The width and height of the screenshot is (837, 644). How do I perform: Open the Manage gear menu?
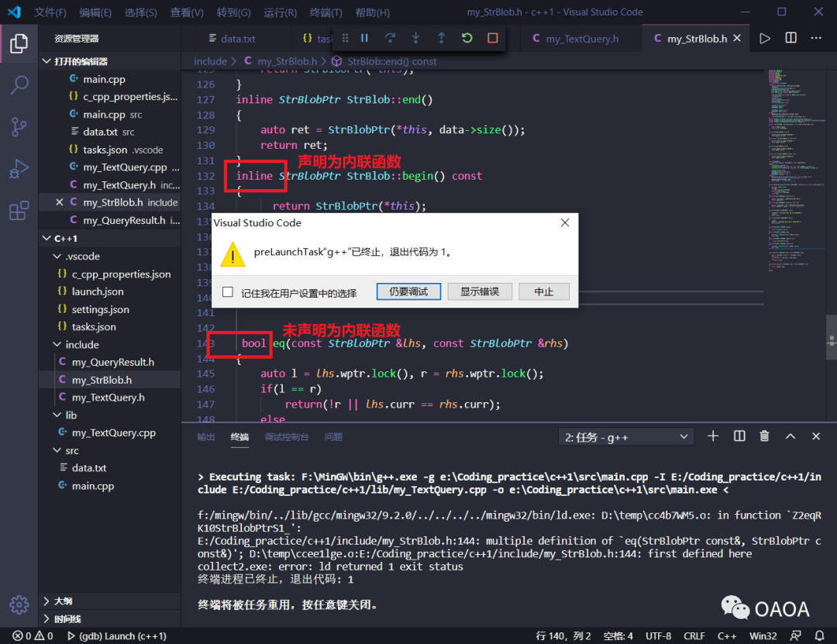tap(19, 604)
